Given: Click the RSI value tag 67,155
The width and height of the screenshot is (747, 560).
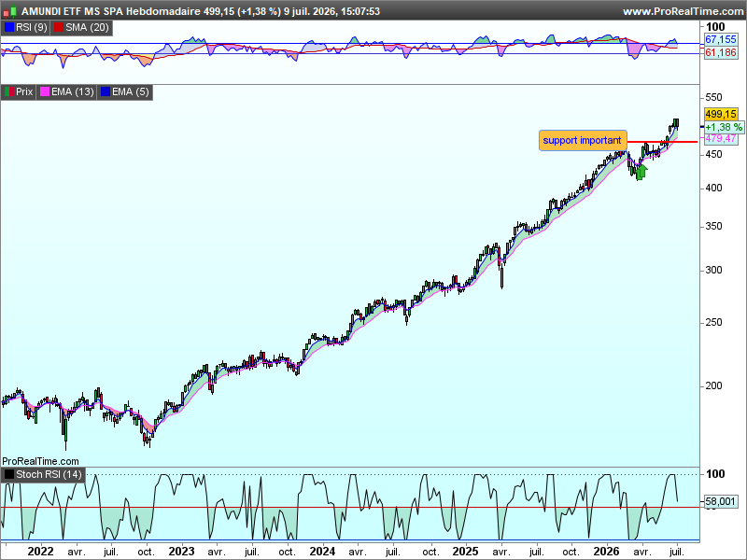Looking at the screenshot, I should click(x=721, y=40).
